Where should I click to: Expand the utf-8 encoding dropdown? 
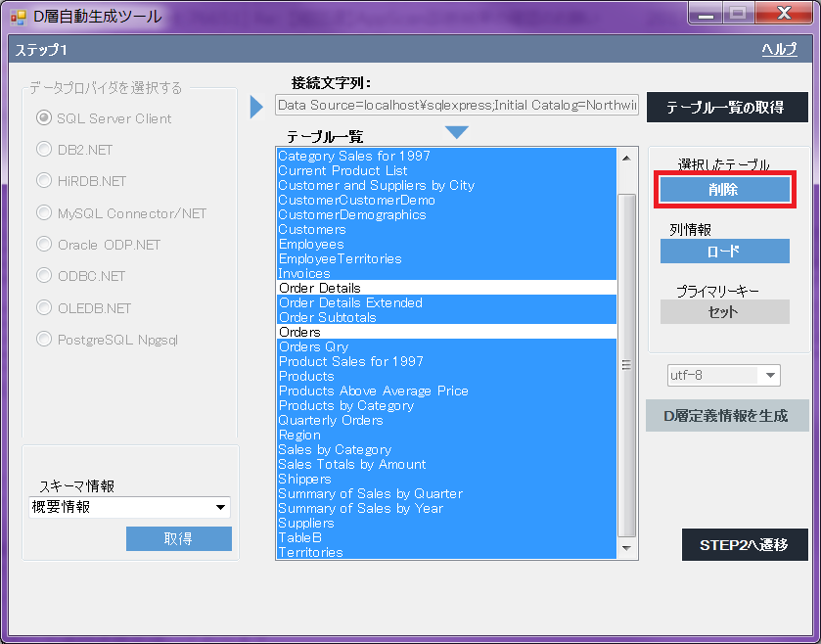(x=770, y=376)
